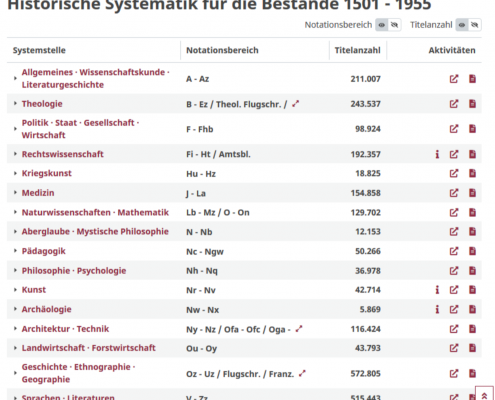Show the Notationsbereich column
Viewport: 495px width, 400px height.
pos(382,25)
